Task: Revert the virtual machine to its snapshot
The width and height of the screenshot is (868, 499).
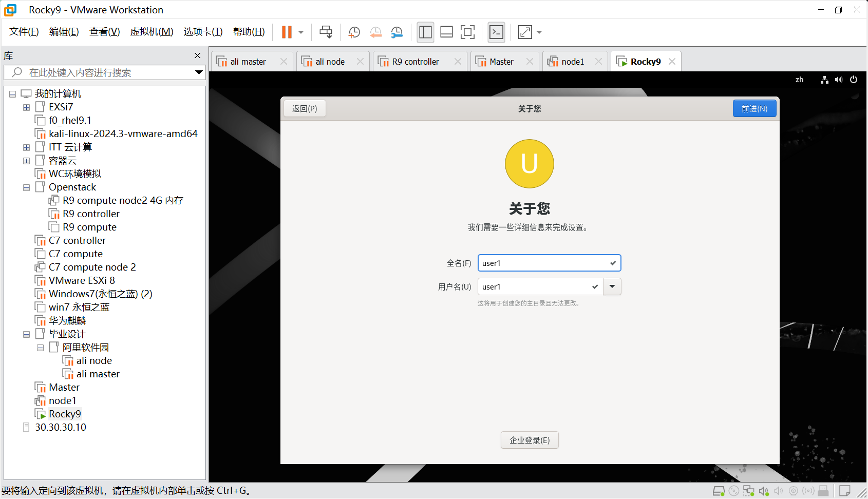Action: (x=376, y=32)
